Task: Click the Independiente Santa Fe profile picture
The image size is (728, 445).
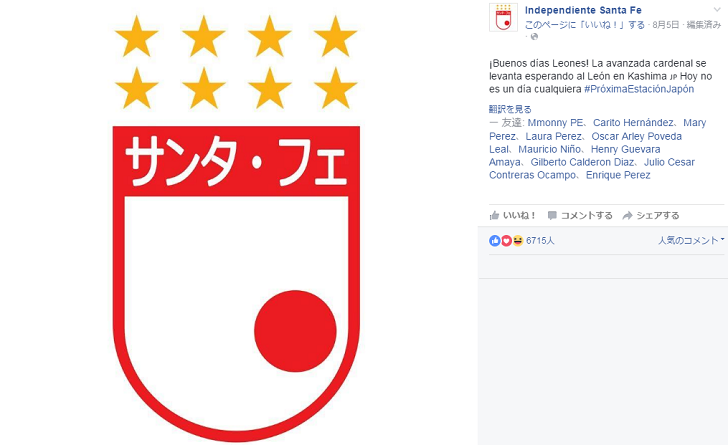Action: [503, 17]
